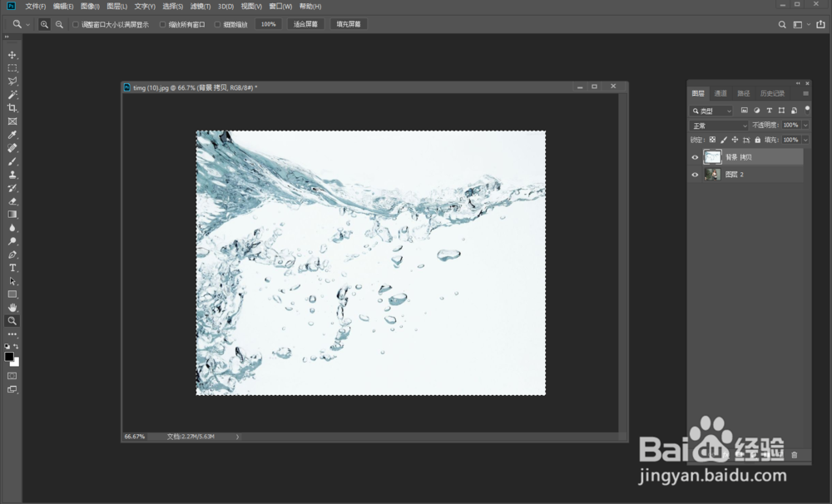
Task: Toggle lock position icon
Action: pos(735,140)
